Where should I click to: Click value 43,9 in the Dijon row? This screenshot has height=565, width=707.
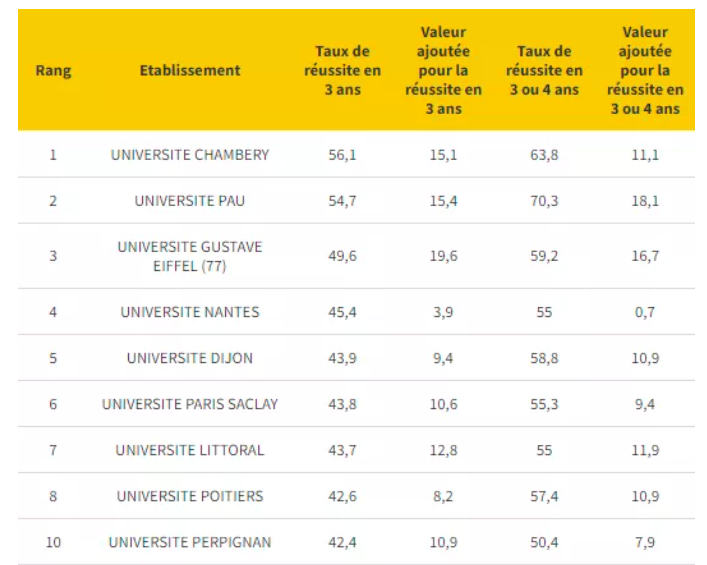pyautogui.click(x=343, y=358)
